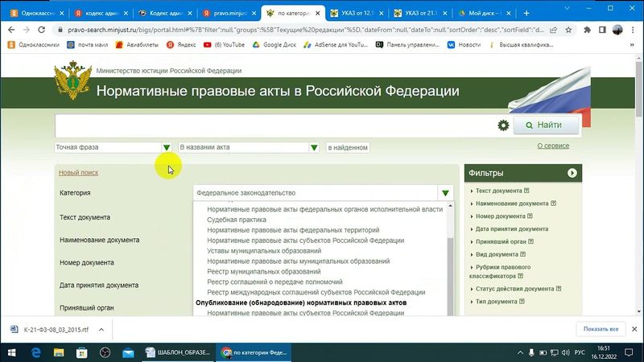This screenshot has width=644, height=362.
Task: Expand Дата принятия документа filter
Action: (x=512, y=229)
